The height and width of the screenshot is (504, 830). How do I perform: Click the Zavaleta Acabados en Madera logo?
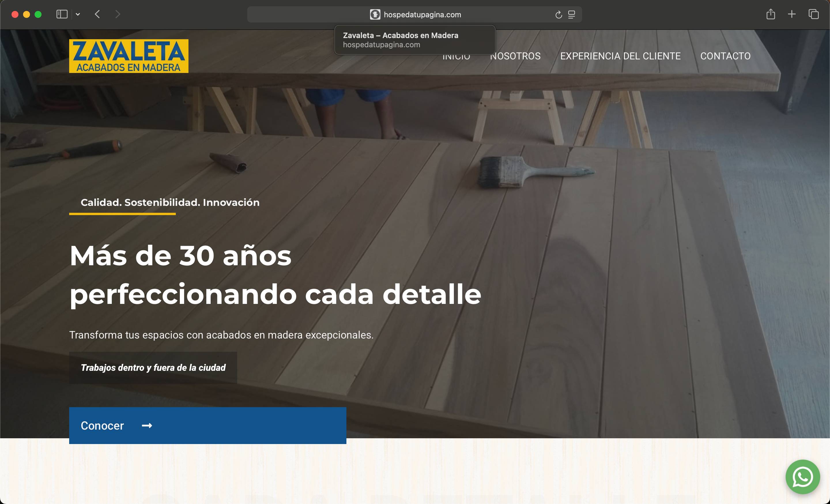[x=129, y=56]
